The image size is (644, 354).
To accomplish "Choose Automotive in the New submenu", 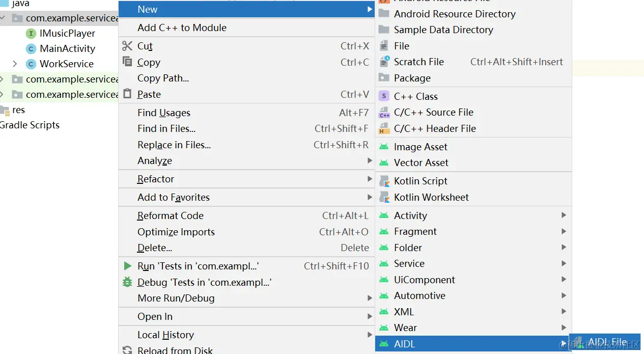I will (x=473, y=295).
